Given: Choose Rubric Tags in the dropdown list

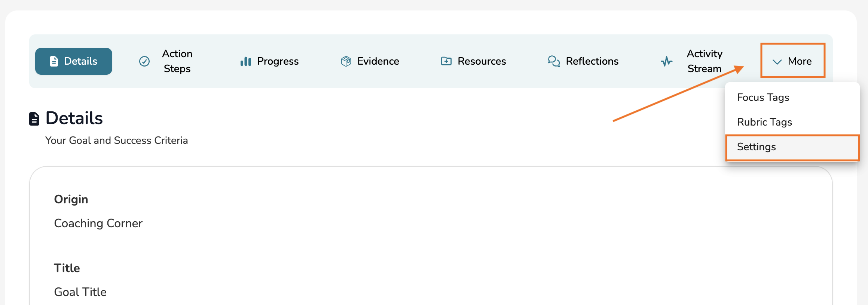Looking at the screenshot, I should point(764,122).
